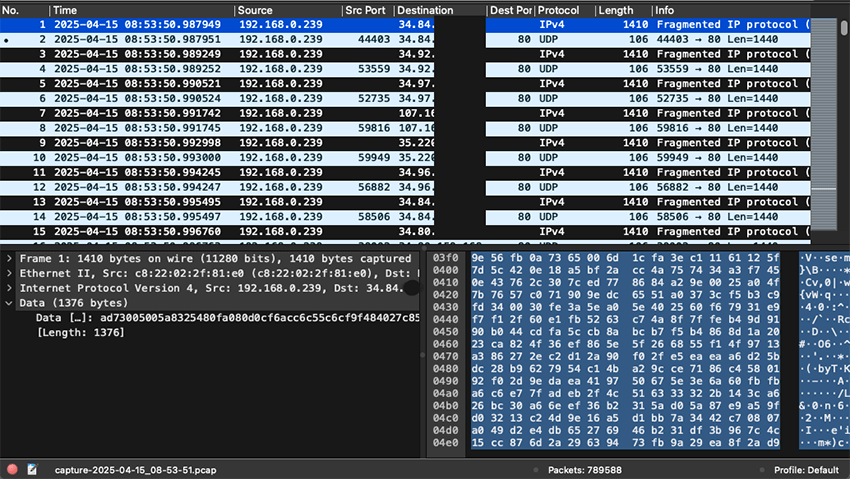Sort by the Src Port column header

[x=368, y=10]
